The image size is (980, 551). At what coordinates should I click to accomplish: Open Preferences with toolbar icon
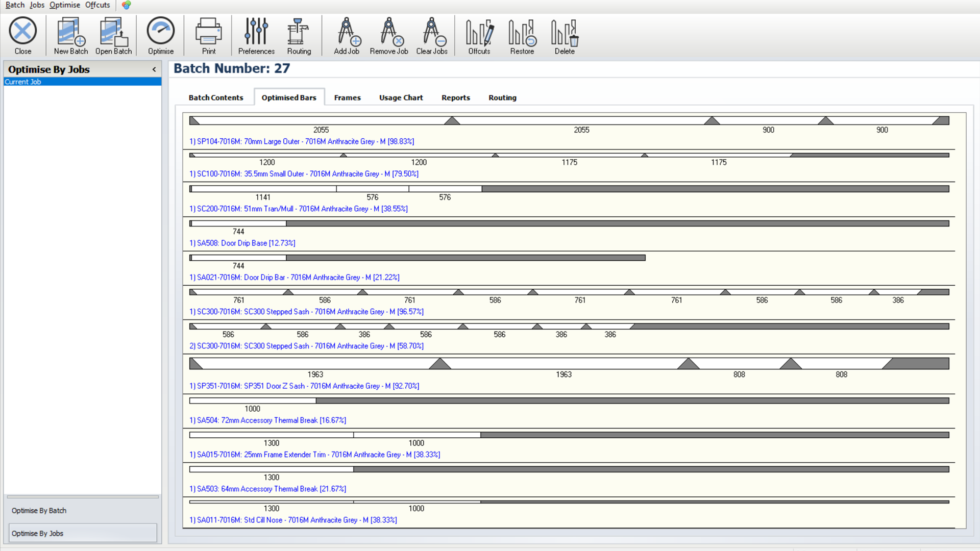[x=256, y=35]
